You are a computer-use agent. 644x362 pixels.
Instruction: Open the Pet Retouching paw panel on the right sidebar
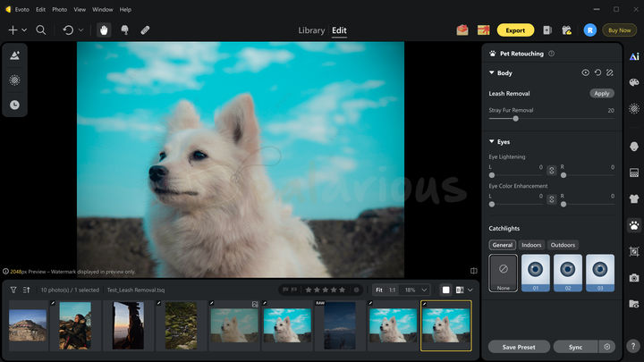[x=634, y=225]
